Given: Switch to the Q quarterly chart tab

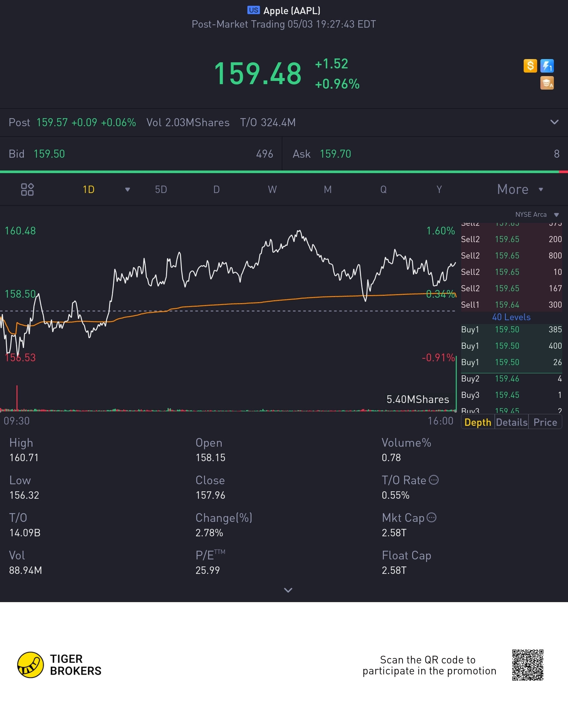Looking at the screenshot, I should click(384, 190).
